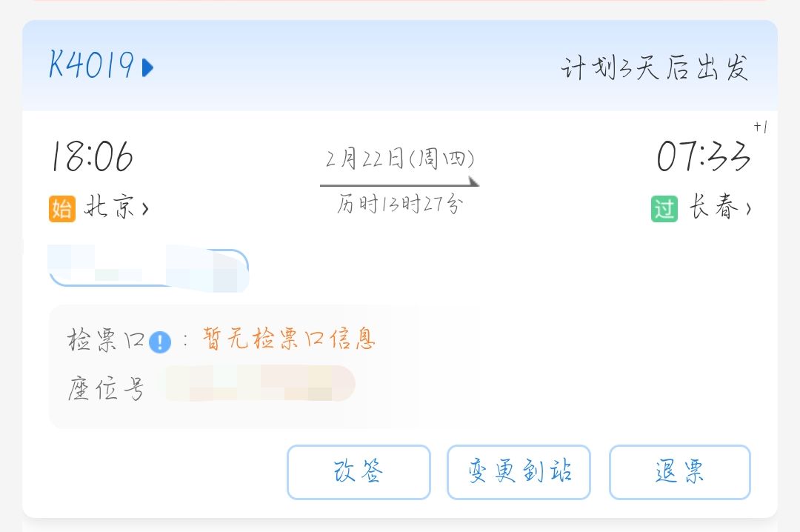Open 长春 station details chevron

[x=748, y=207]
